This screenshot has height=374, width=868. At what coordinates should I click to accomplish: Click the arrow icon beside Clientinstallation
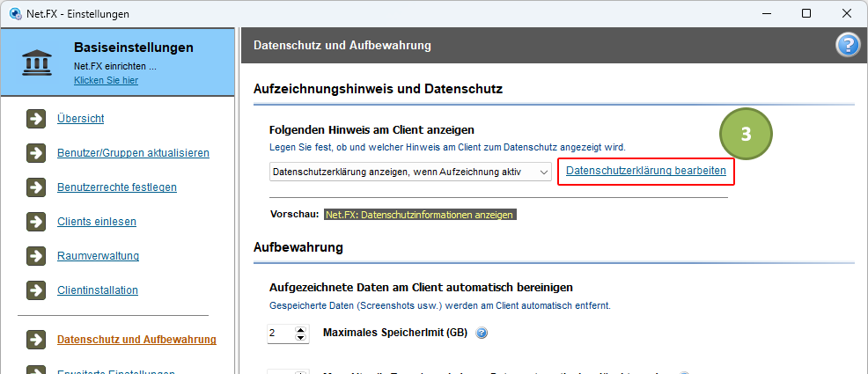click(x=36, y=290)
